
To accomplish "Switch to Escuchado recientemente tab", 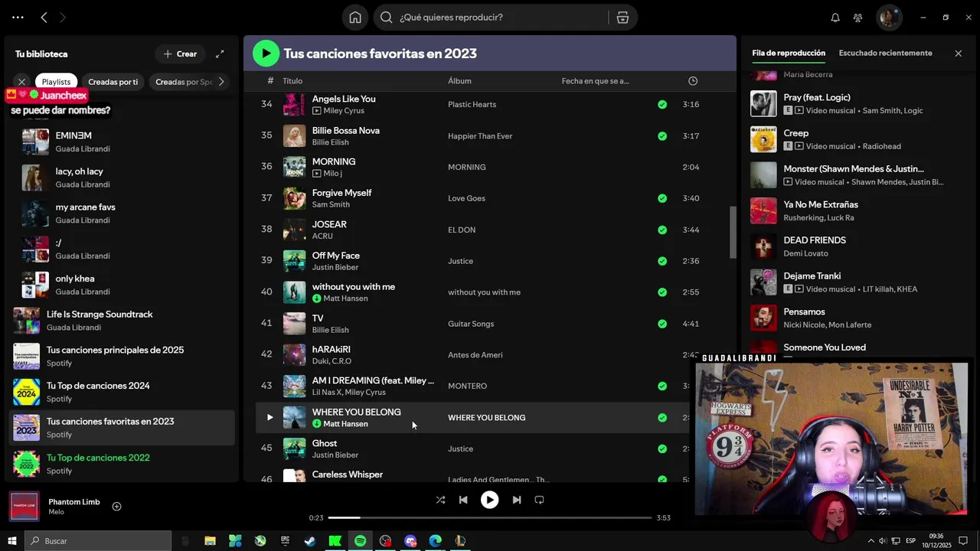I will pos(885,54).
